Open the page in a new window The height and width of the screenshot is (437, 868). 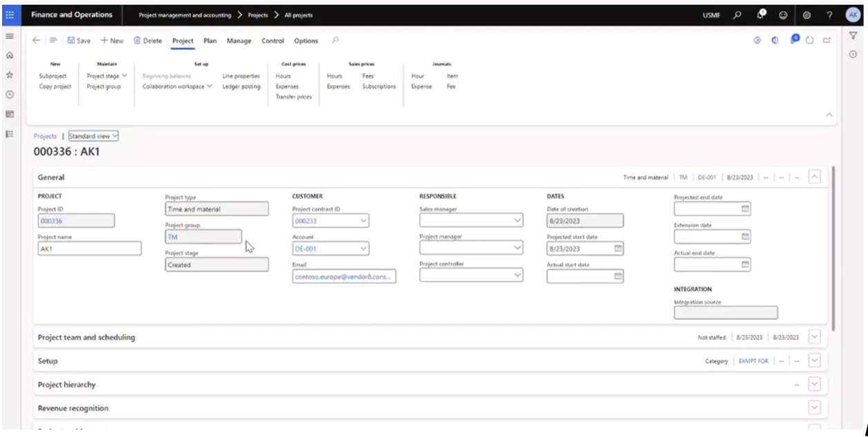pos(827,41)
